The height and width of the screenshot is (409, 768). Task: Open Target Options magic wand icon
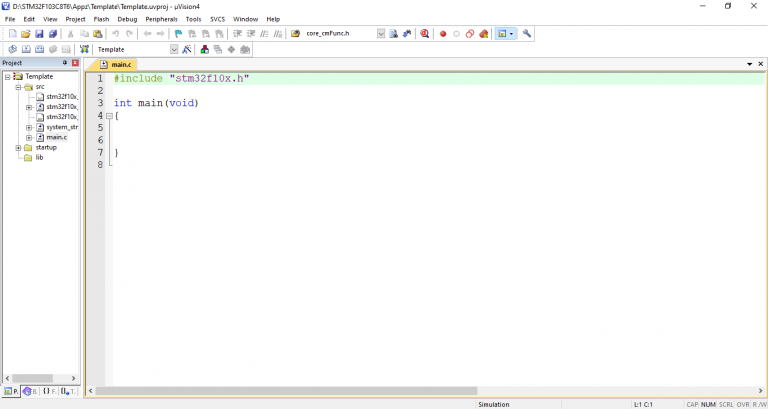pos(186,49)
